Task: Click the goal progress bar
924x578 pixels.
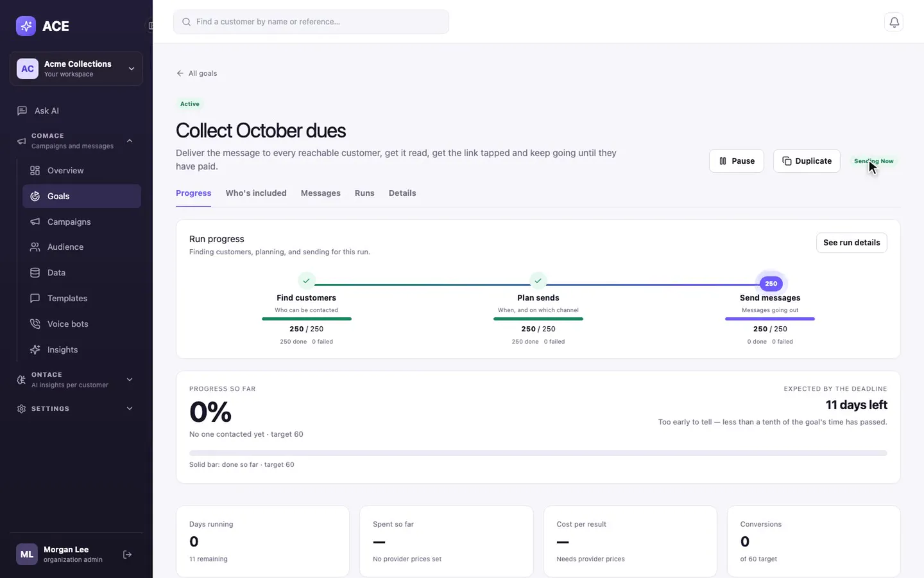Action: 538,453
